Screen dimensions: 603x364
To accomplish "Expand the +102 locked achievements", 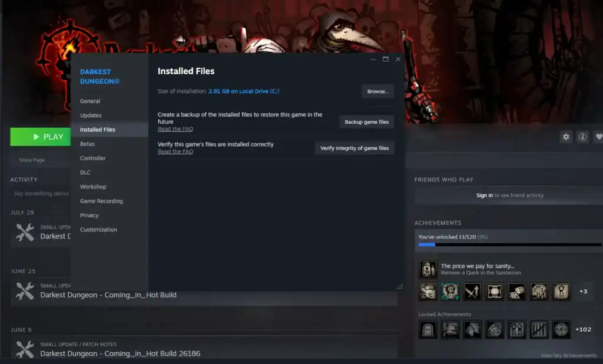I will [583, 329].
